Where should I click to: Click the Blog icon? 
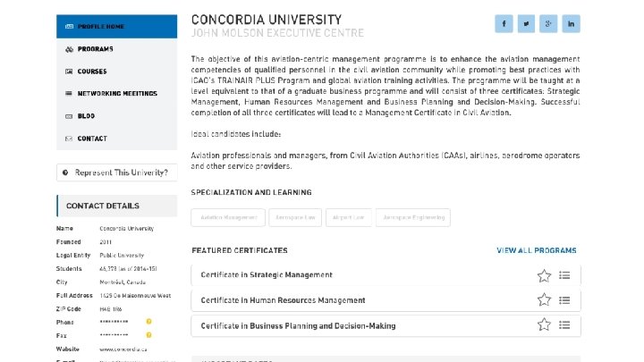point(69,116)
